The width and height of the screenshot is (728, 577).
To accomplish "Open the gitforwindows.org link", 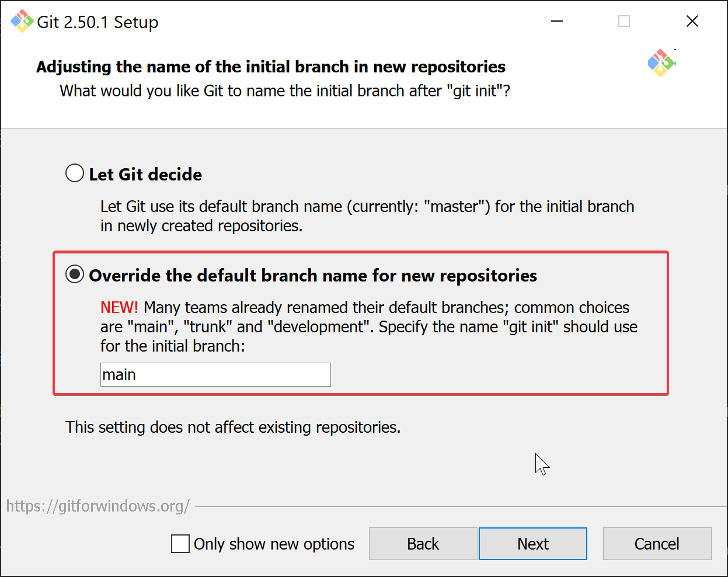I will click(98, 506).
